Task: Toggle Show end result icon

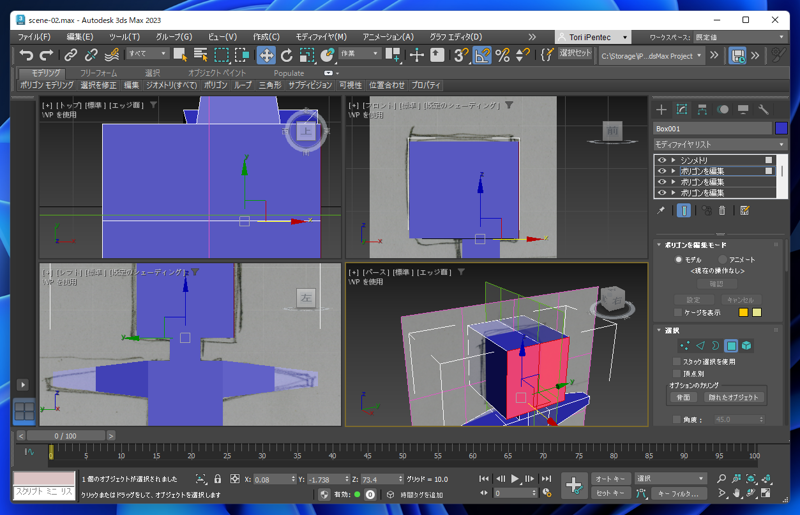Action: [684, 210]
